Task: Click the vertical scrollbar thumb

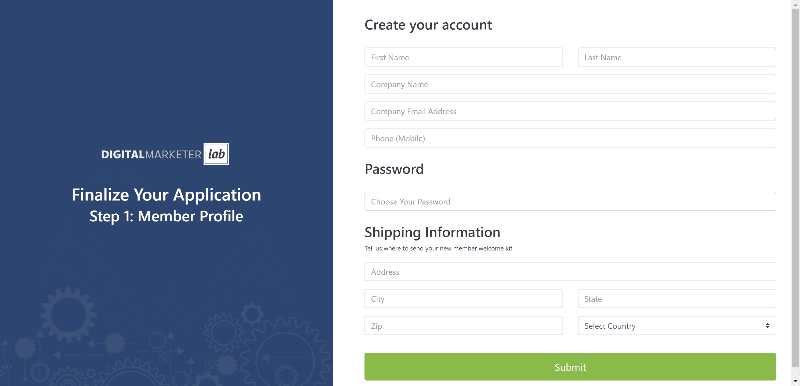Action: 795,188
